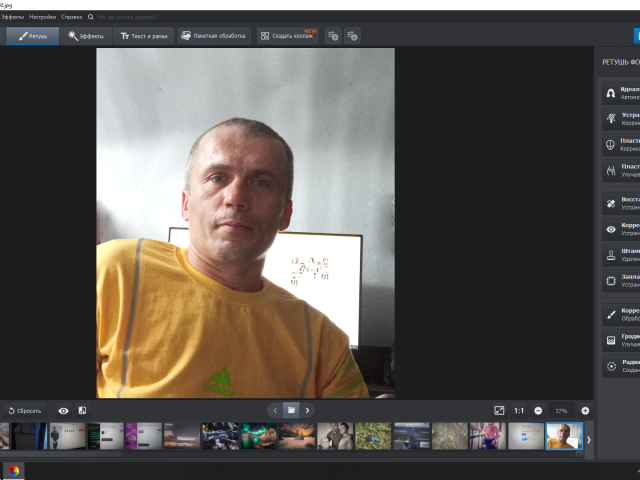Click the second presets list icon on toolbar
Image resolution: width=640 pixels, height=480 pixels.
[x=352, y=36]
